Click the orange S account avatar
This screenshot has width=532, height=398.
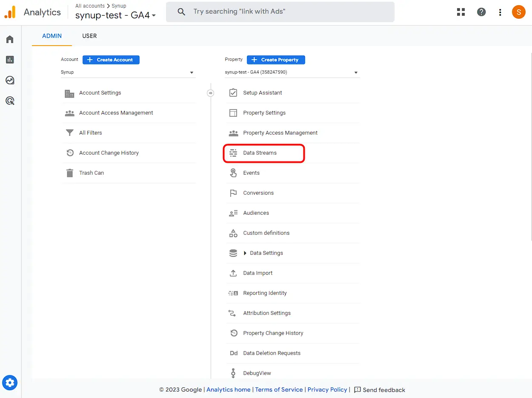(x=518, y=12)
